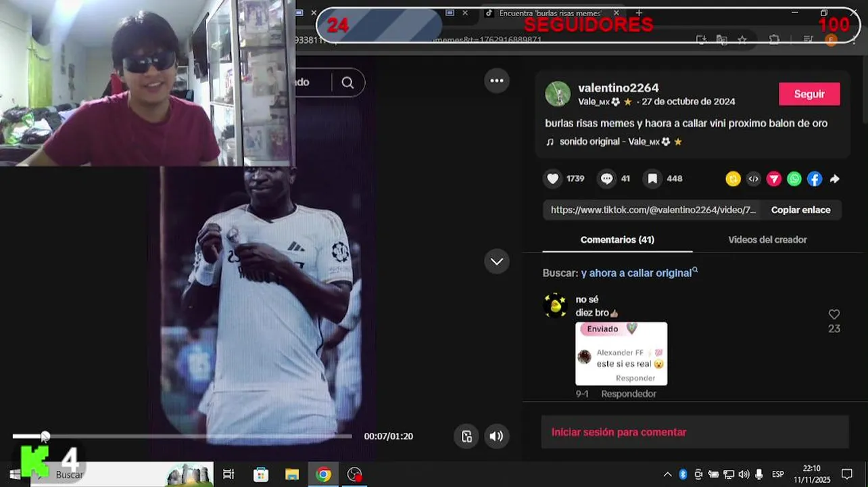Click the '00:07/01:20' time display
Screen dimensions: 868x487
point(388,436)
